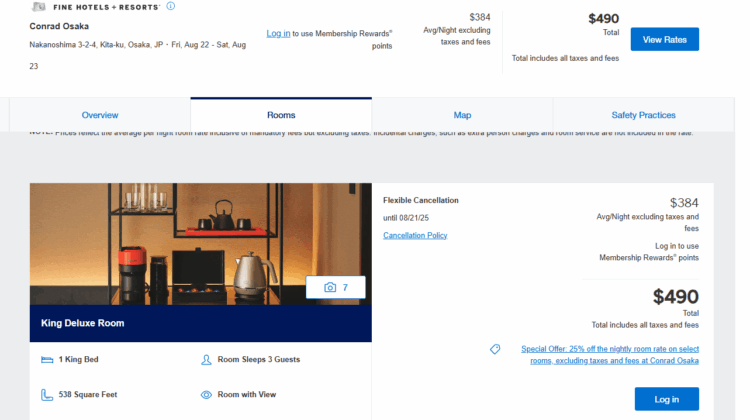Switch to the Overview tab
The height and width of the screenshot is (420, 750).
tap(100, 115)
